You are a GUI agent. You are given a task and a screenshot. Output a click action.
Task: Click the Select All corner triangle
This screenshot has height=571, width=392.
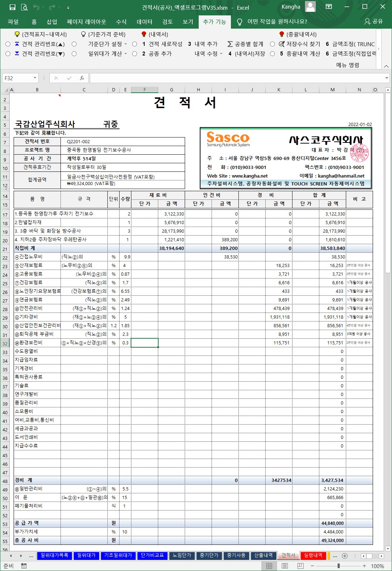(x=5, y=90)
